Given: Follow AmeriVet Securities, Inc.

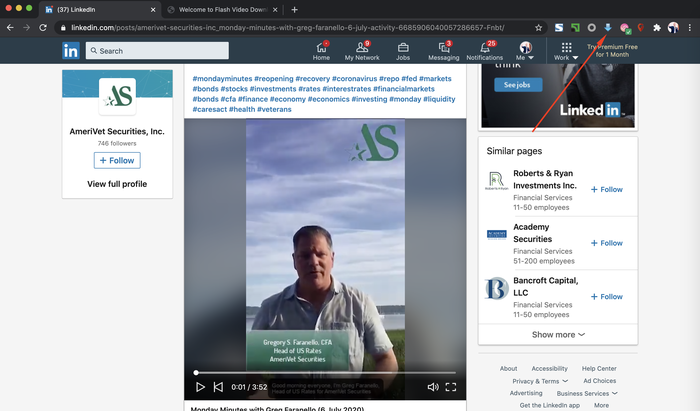Looking at the screenshot, I should tap(117, 160).
